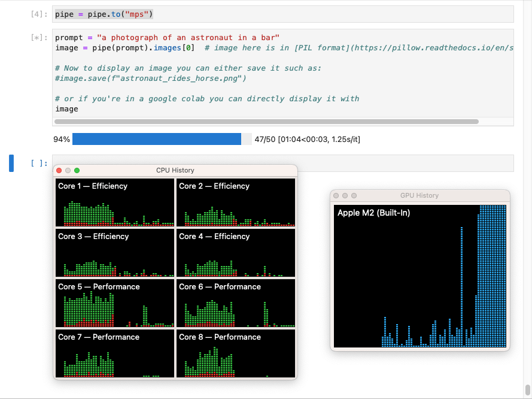Click the astronaut prompt code line
The height and width of the screenshot is (399, 532).
click(167, 38)
